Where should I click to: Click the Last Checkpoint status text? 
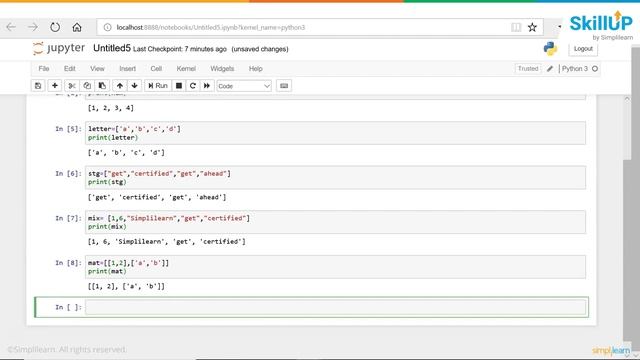coord(180,49)
